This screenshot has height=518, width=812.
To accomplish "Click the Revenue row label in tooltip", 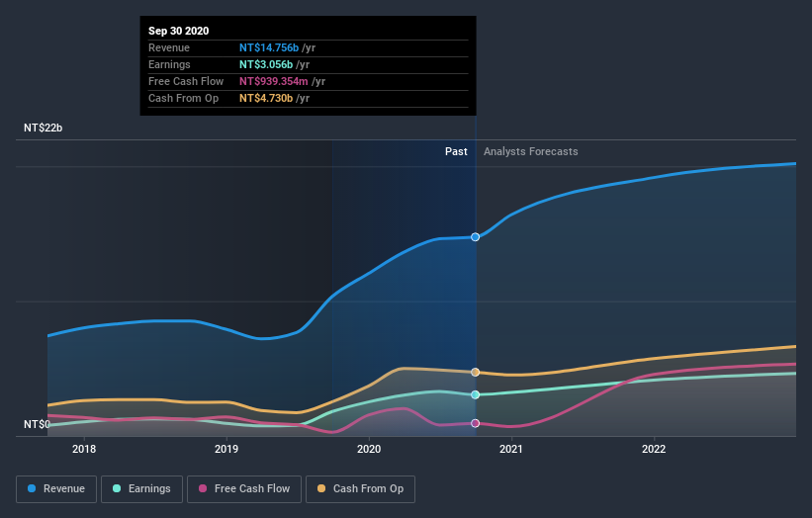I will pyautogui.click(x=169, y=47).
